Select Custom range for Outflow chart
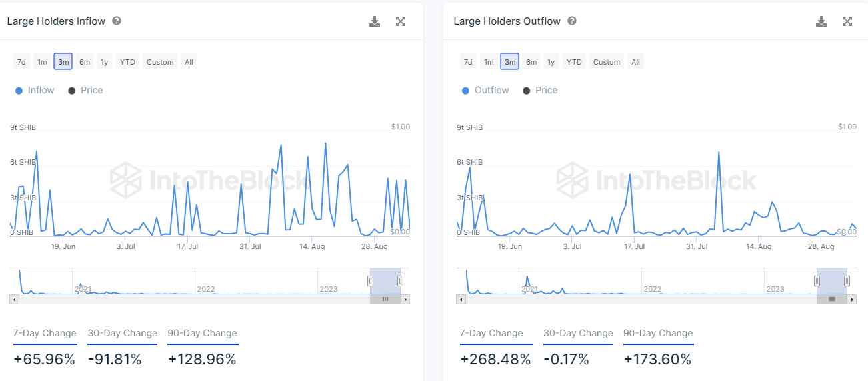 [x=607, y=62]
